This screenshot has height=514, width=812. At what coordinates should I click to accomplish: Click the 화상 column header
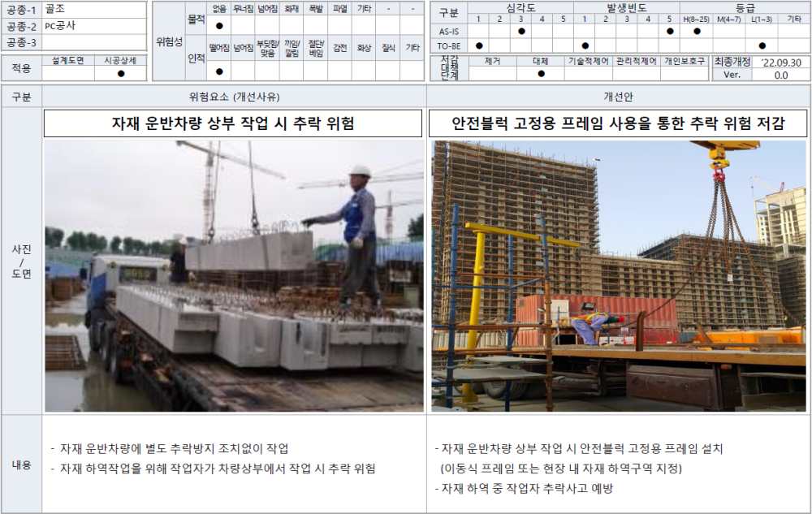point(364,48)
